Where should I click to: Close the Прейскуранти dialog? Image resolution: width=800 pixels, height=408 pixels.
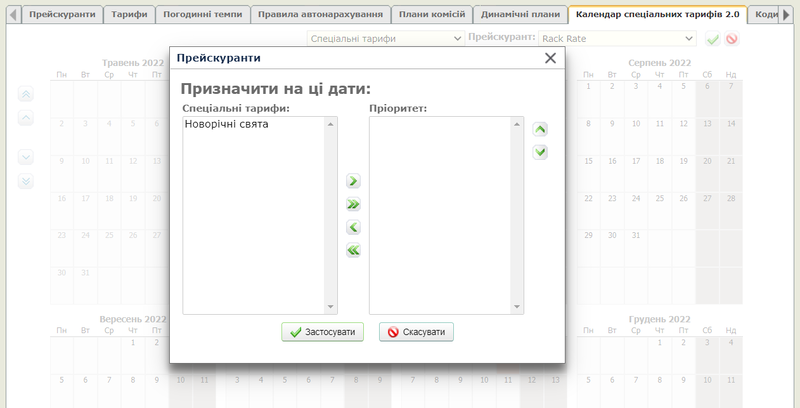[x=550, y=58]
